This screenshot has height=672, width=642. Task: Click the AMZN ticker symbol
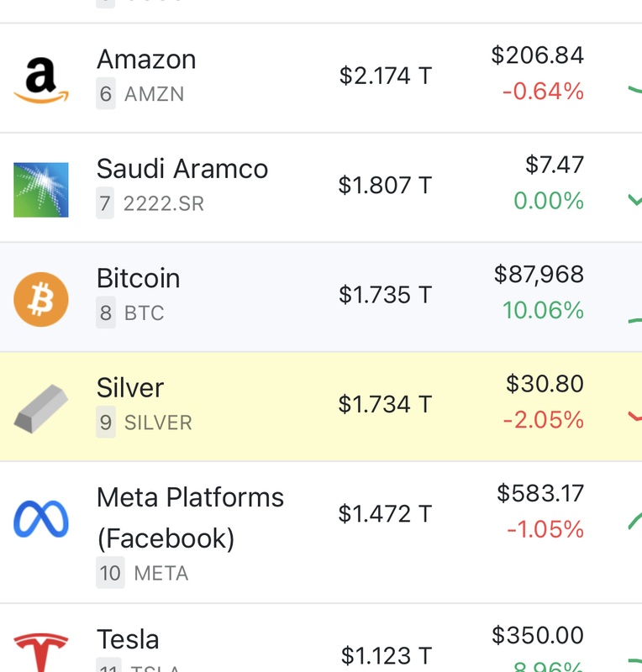tap(155, 94)
